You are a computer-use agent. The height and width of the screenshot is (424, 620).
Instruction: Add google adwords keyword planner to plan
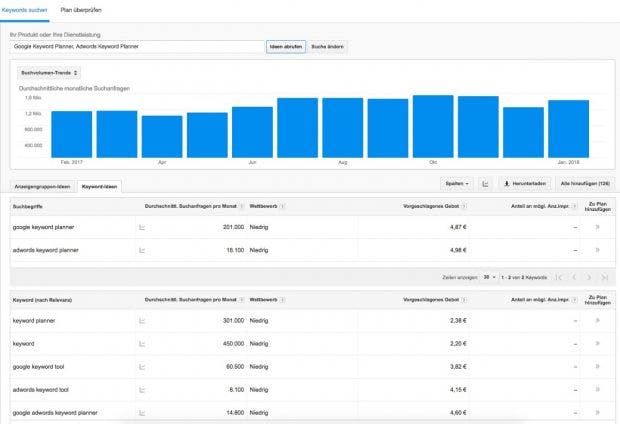click(597, 412)
